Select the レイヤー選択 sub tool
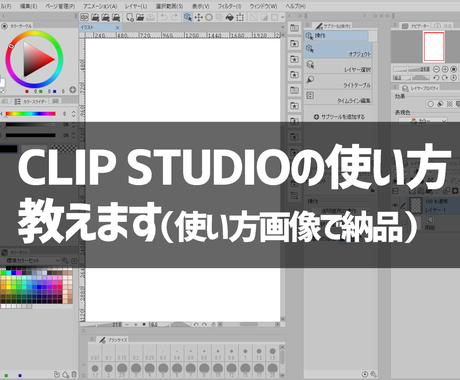The width and height of the screenshot is (460, 380). click(x=338, y=66)
